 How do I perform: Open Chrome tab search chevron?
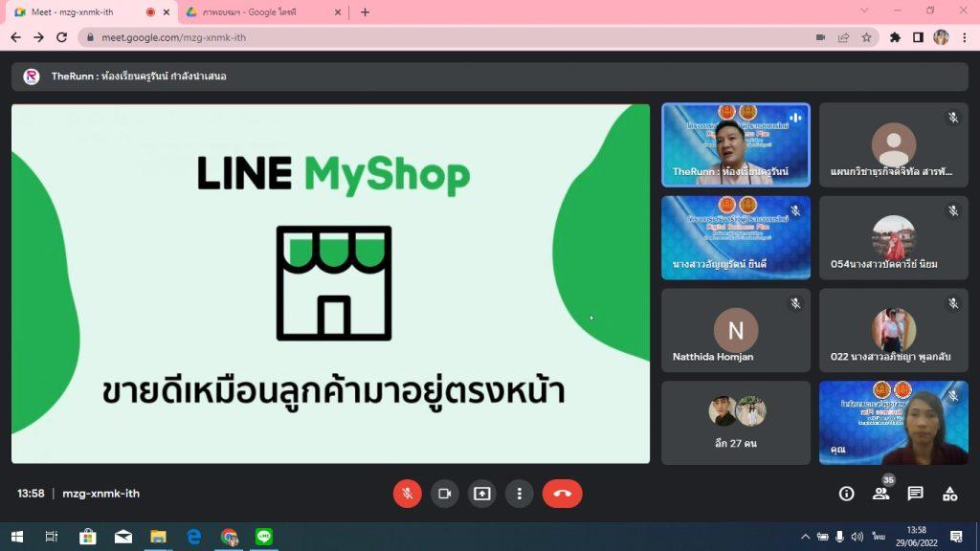(864, 11)
